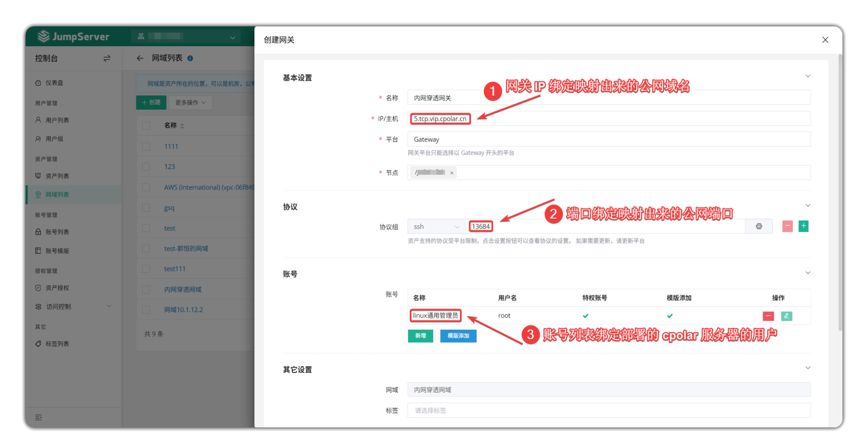Delete the linux通用管理员 account row

768,316
